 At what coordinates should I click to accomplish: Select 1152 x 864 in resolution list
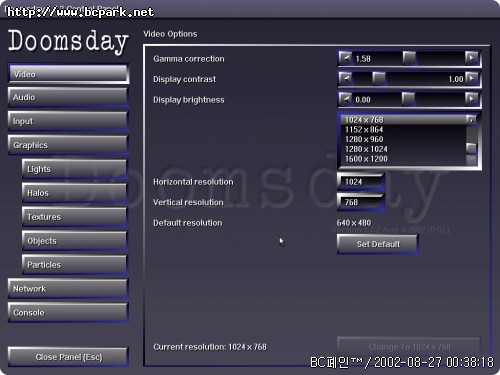403,130
